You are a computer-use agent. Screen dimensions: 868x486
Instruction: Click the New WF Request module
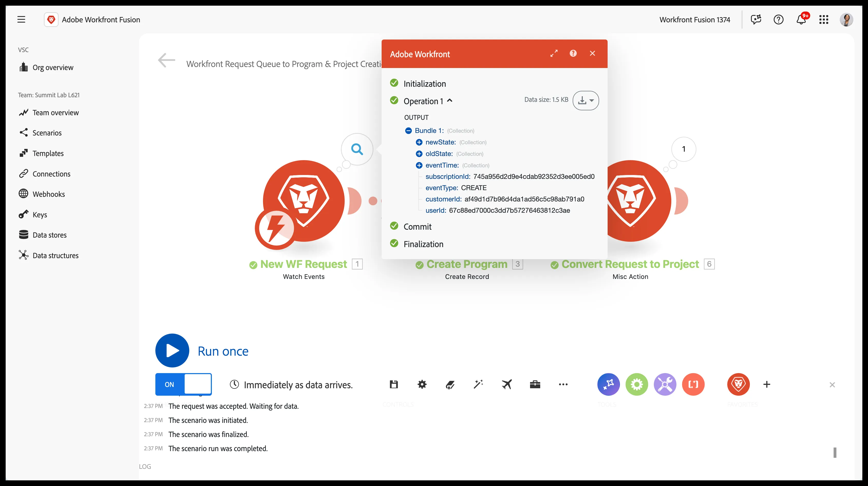(303, 201)
